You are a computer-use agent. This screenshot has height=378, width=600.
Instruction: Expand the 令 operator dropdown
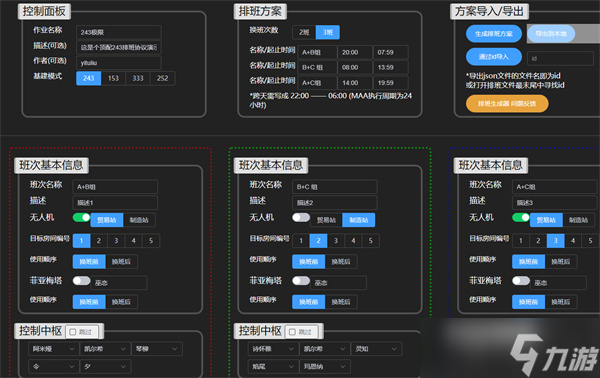(53, 367)
